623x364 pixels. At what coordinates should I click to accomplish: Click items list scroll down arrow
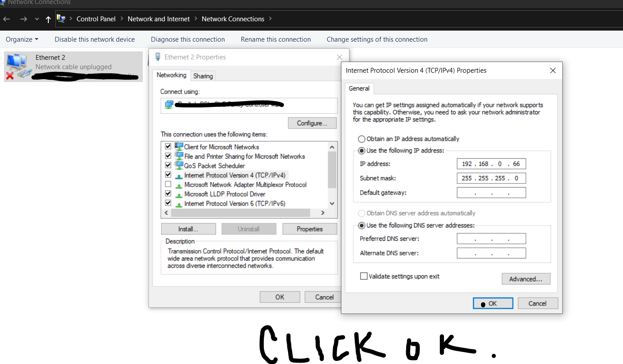(332, 204)
